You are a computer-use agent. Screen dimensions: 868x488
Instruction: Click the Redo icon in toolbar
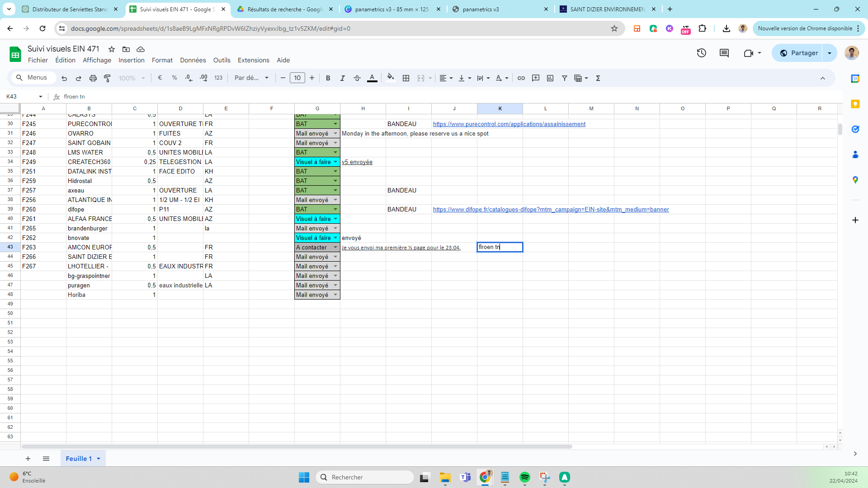click(x=79, y=78)
